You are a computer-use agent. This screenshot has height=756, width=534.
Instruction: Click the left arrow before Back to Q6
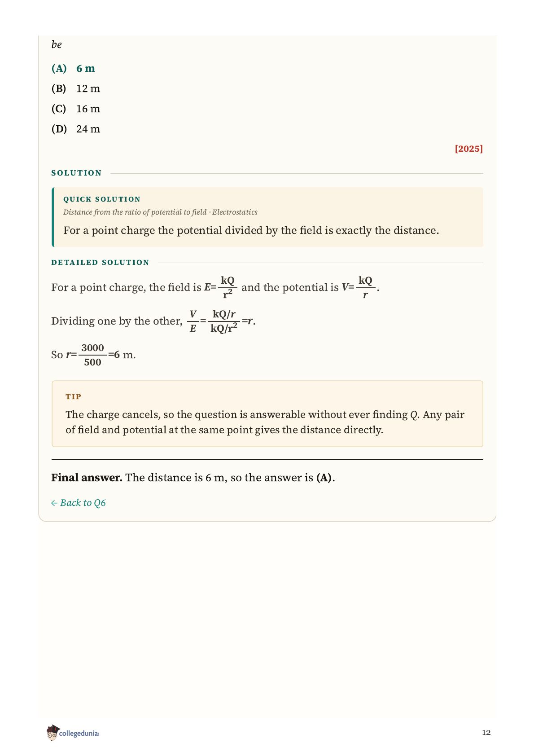54,503
